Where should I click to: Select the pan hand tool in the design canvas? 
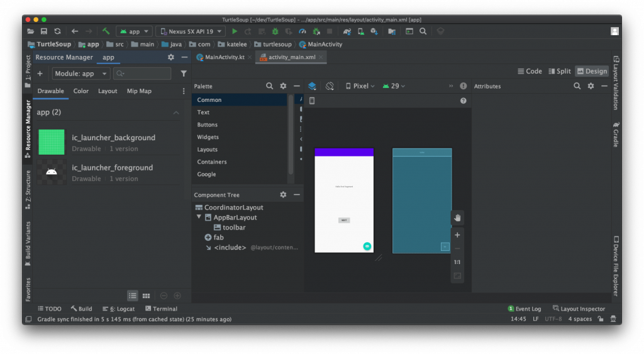coord(457,218)
